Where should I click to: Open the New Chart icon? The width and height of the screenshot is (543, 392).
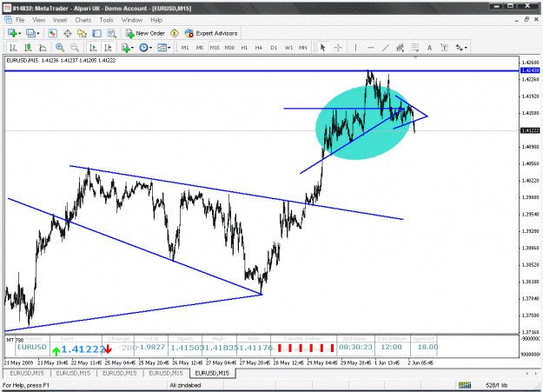(x=12, y=33)
